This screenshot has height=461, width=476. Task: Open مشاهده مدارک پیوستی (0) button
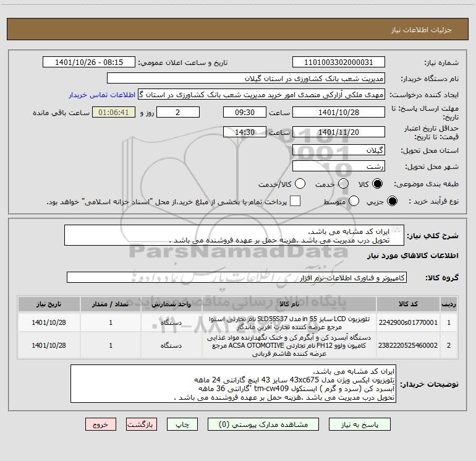(263, 424)
